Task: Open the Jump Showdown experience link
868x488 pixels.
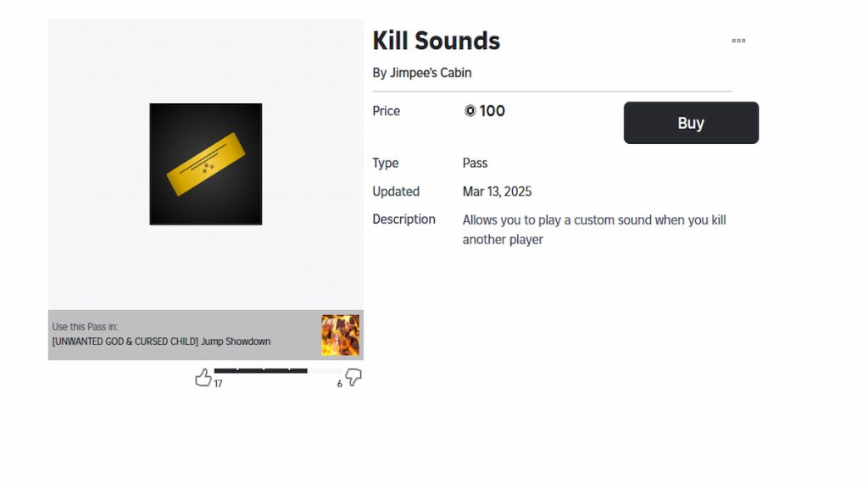Action: [x=161, y=341]
